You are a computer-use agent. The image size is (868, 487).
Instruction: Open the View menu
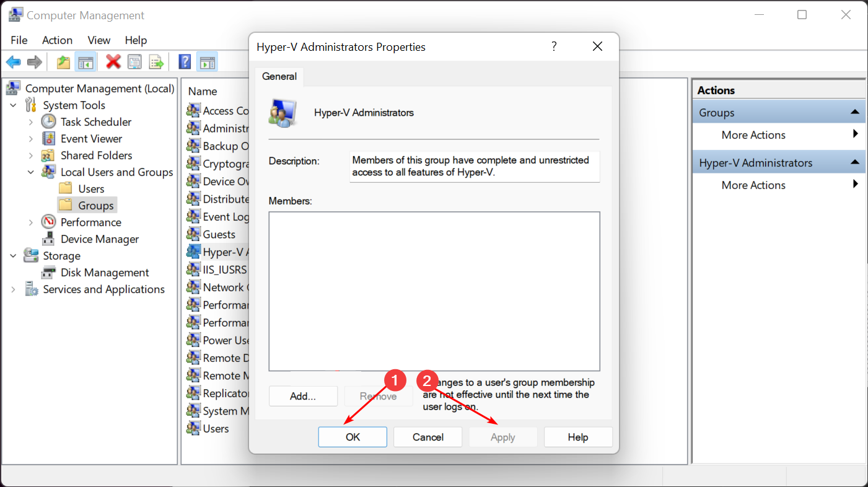[x=99, y=40]
